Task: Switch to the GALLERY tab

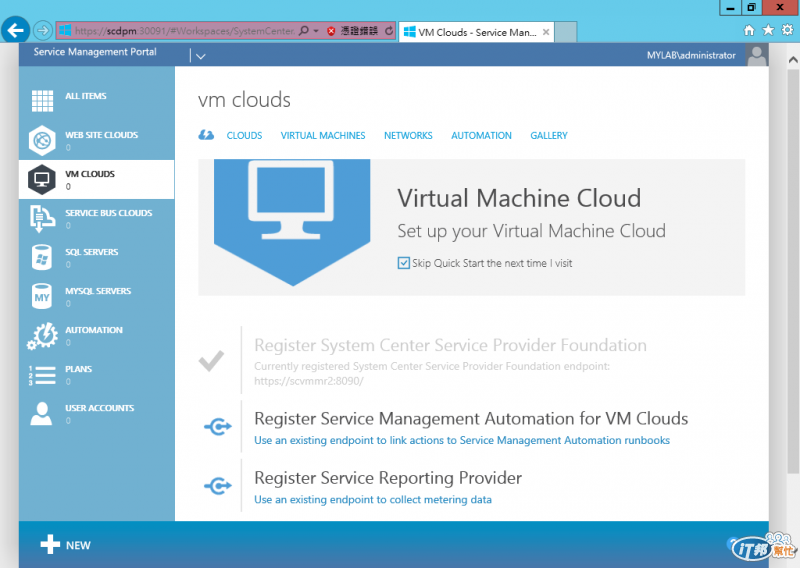Action: (549, 136)
